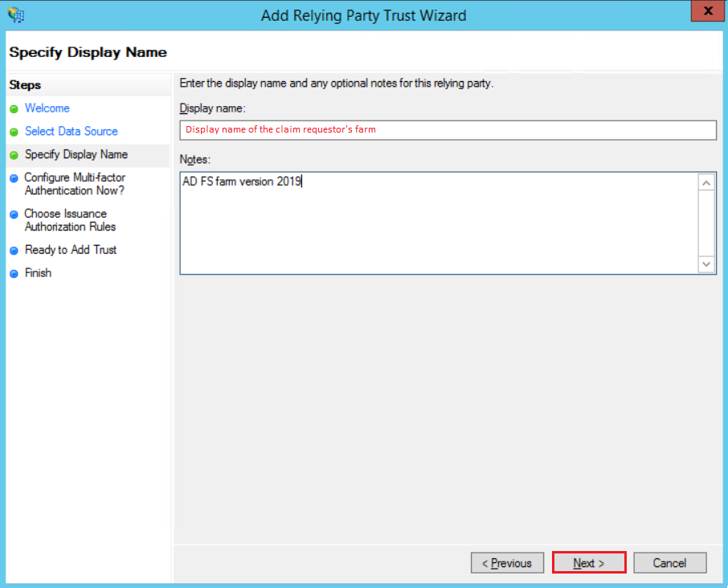Click blue bullet beside Configure Multi-factor Authentication
The width and height of the screenshot is (728, 588).
(x=14, y=178)
